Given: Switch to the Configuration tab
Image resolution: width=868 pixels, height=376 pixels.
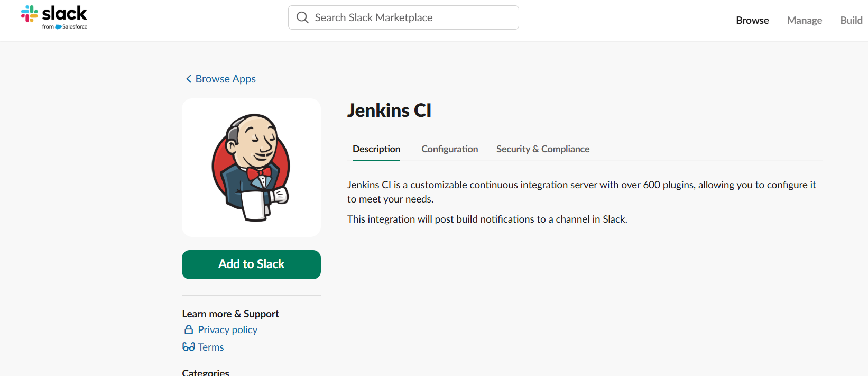Looking at the screenshot, I should click(x=450, y=149).
